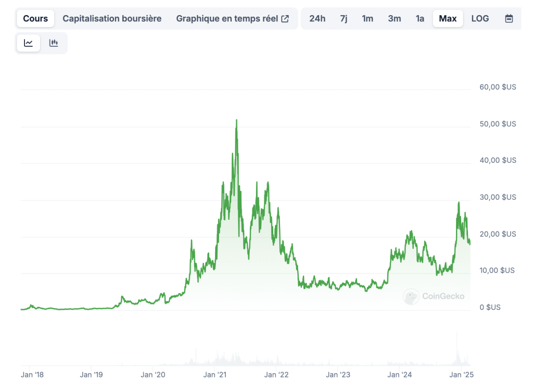Click the Jan '25 axis label
This screenshot has width=533, height=392.
click(461, 375)
